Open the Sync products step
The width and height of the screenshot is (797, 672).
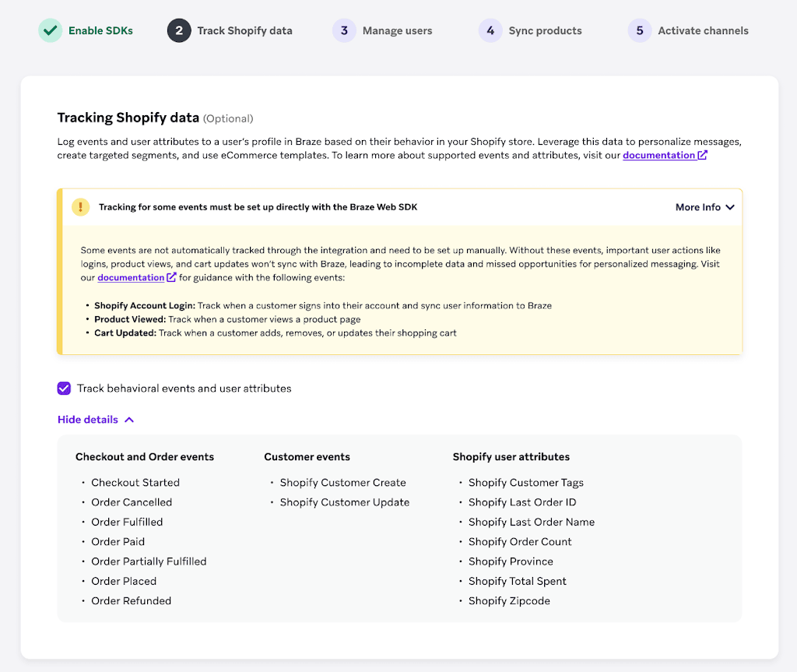(545, 31)
